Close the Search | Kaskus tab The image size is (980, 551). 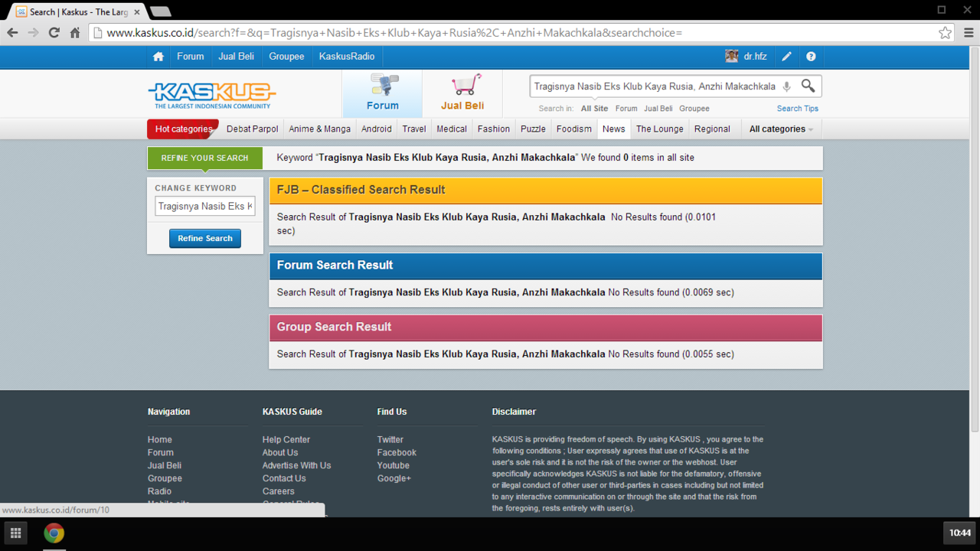pos(137,11)
